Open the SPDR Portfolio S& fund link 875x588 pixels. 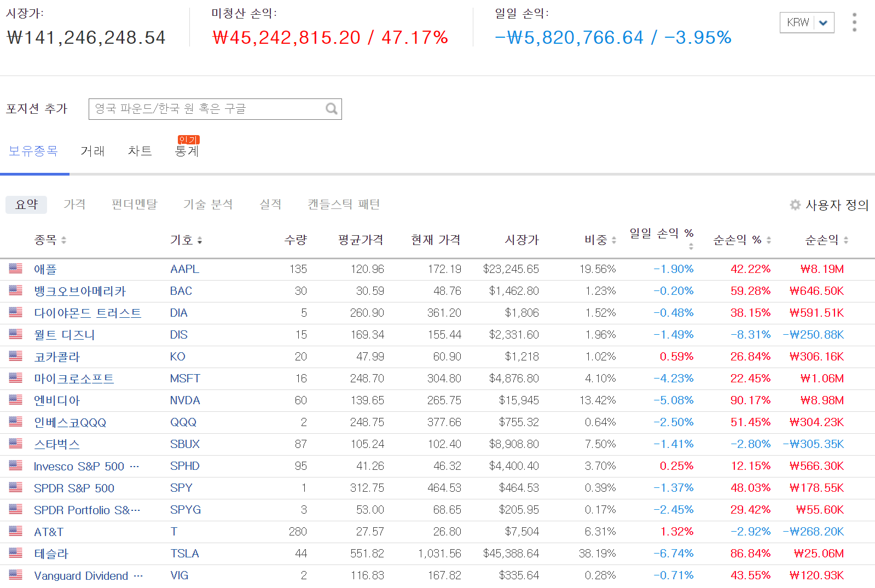pyautogui.click(x=87, y=510)
